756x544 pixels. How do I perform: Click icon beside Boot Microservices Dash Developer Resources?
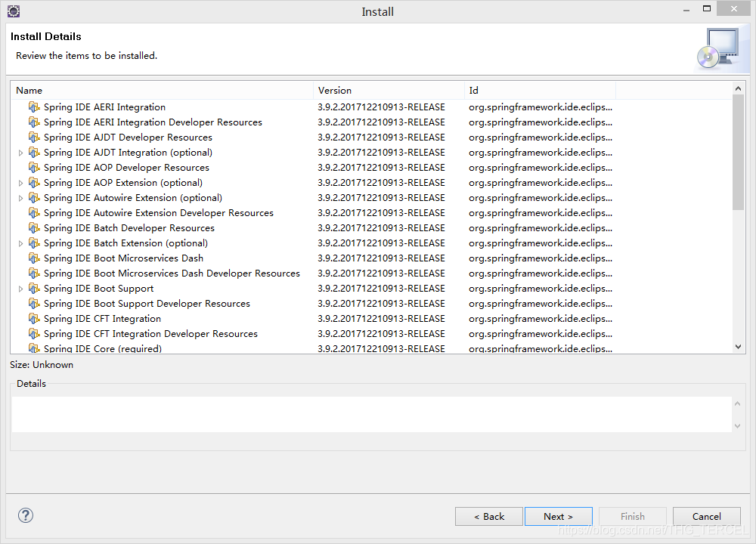34,274
